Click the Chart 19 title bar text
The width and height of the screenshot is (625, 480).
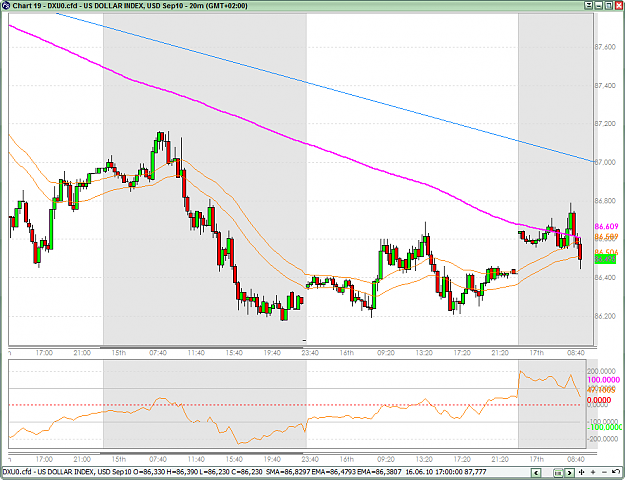130,6
